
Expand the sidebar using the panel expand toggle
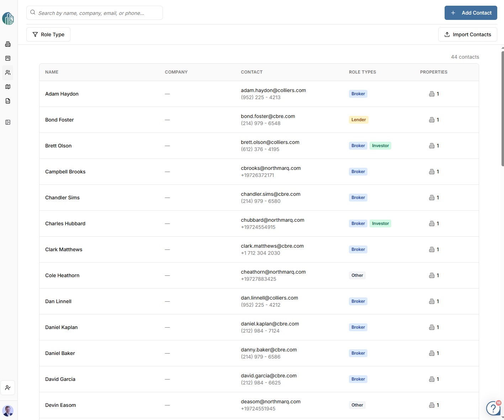pyautogui.click(x=8, y=122)
